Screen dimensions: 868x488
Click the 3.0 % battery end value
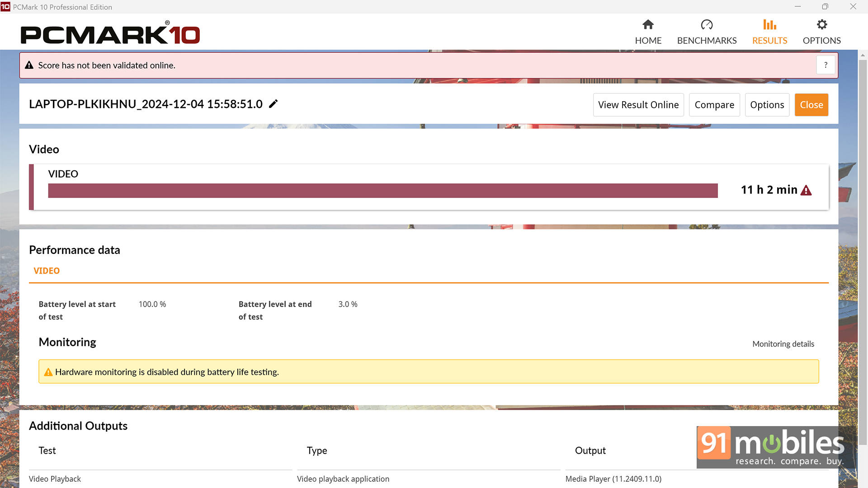[x=348, y=304]
